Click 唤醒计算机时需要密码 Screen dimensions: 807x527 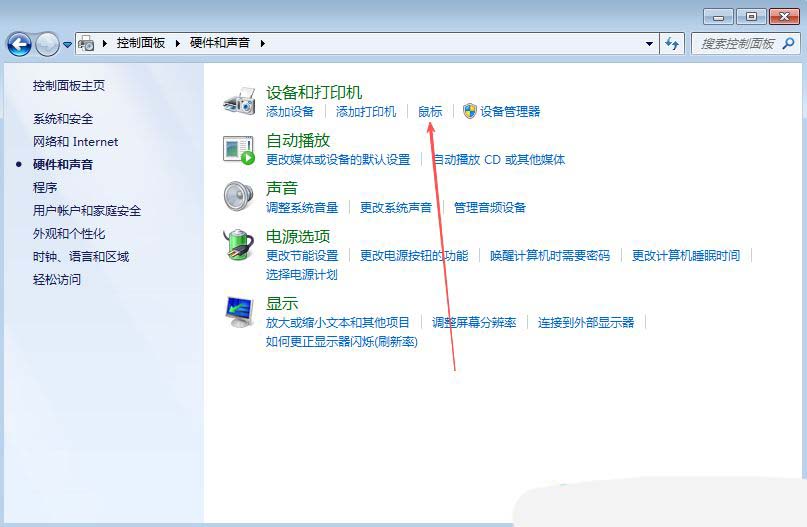[550, 255]
